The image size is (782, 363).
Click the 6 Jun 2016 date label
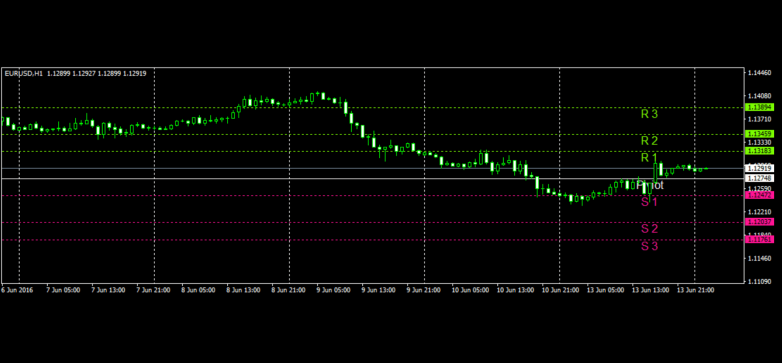(16, 290)
